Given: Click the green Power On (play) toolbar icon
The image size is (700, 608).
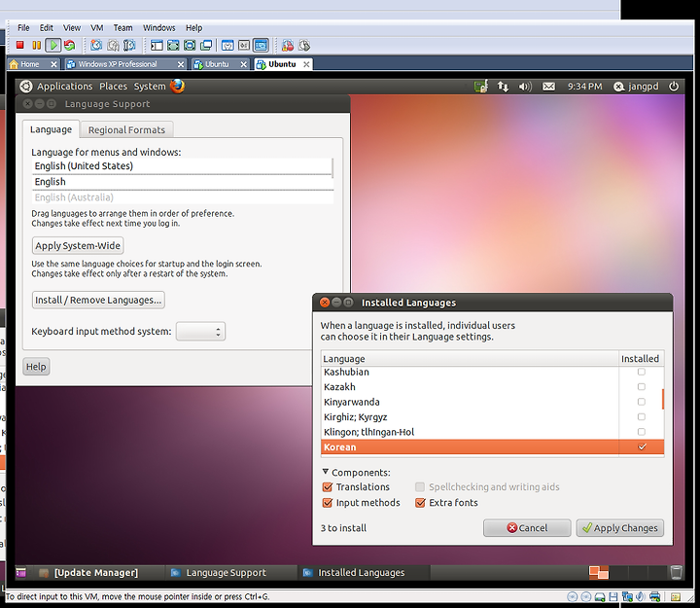Looking at the screenshot, I should point(53,45).
